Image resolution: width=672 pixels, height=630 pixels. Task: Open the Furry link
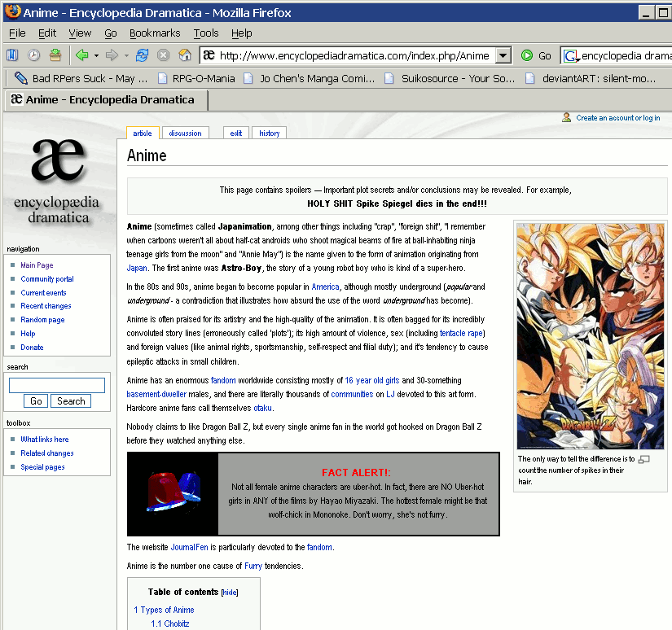point(253,567)
